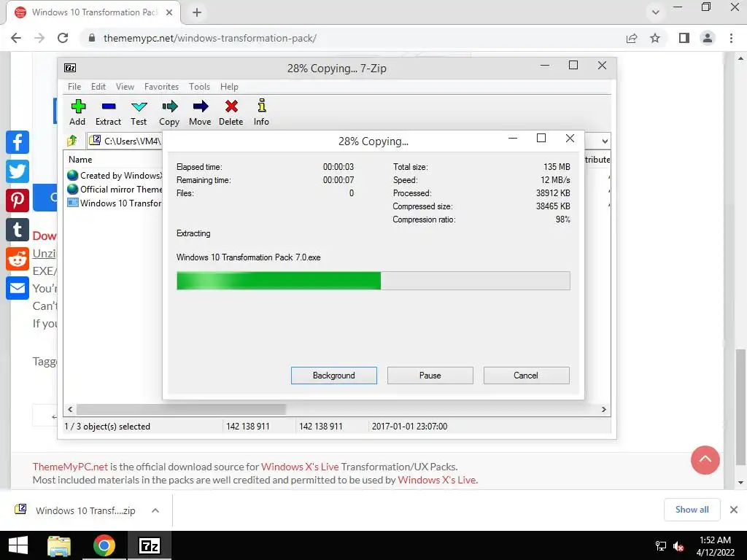Cancel the copying operation

(527, 376)
